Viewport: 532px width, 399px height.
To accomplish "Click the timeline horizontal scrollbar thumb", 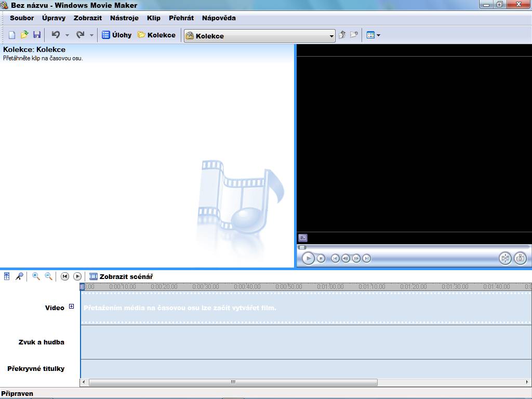I will [233, 382].
